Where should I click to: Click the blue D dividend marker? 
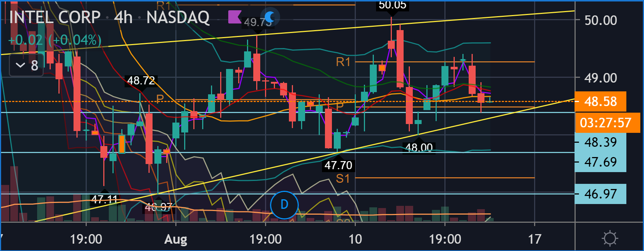(x=284, y=205)
